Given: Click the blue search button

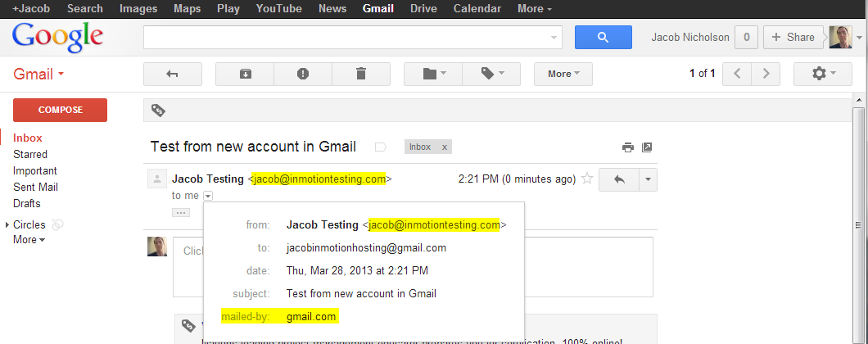Looking at the screenshot, I should 604,37.
